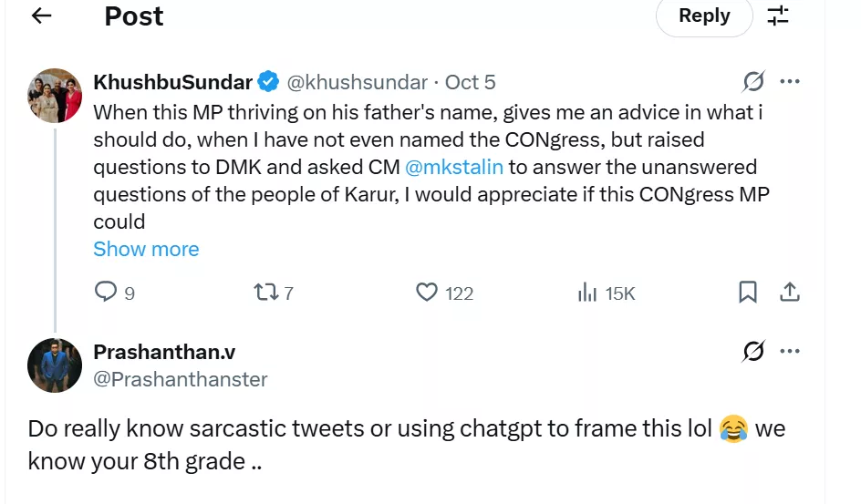
Task: Open more options on KhushbuSundar's post
Action: 790,82
